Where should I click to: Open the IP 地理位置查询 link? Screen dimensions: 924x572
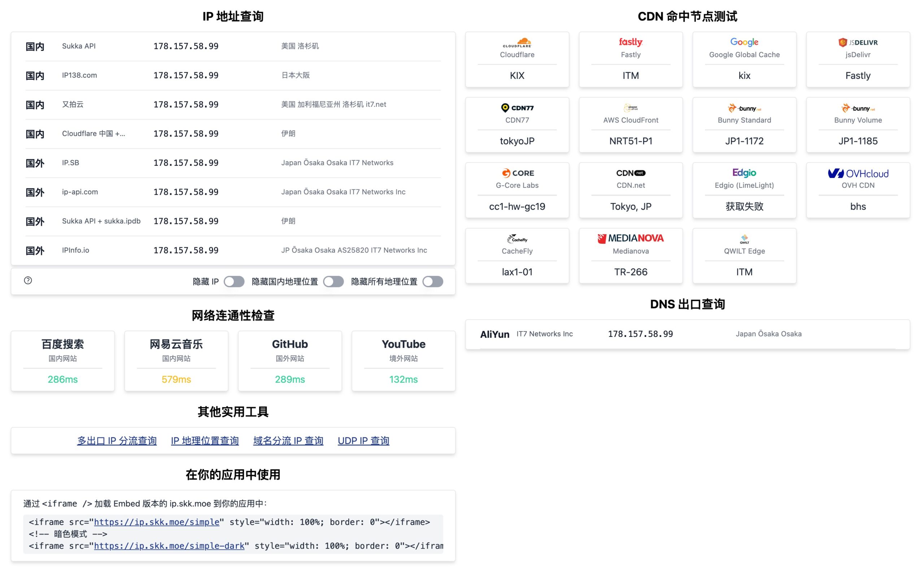tap(205, 441)
